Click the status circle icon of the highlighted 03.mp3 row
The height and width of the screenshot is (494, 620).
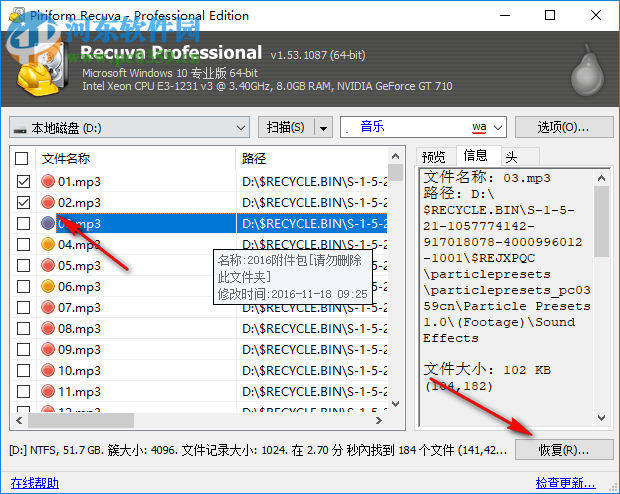(48, 223)
